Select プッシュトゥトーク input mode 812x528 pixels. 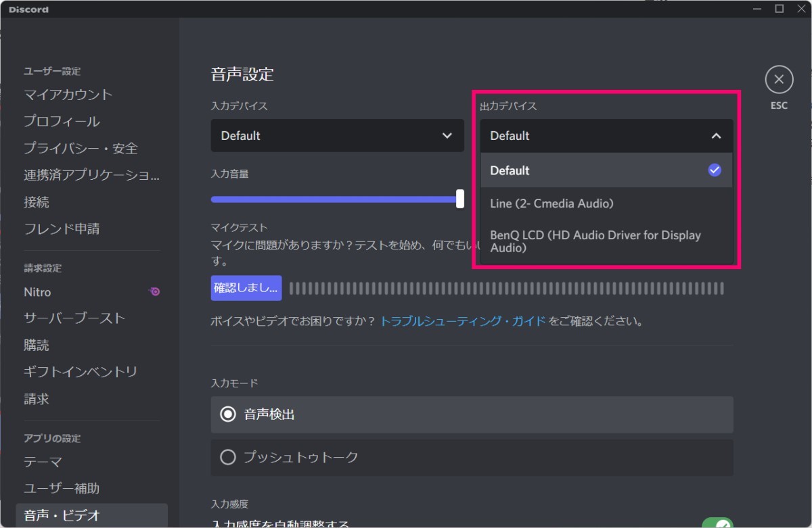pos(472,458)
